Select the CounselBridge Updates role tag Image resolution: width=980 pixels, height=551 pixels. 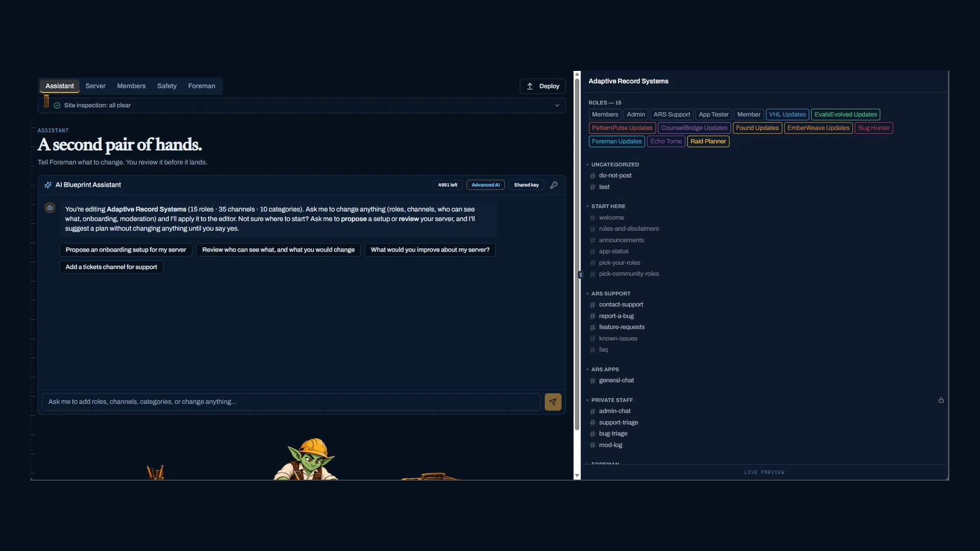[694, 128]
